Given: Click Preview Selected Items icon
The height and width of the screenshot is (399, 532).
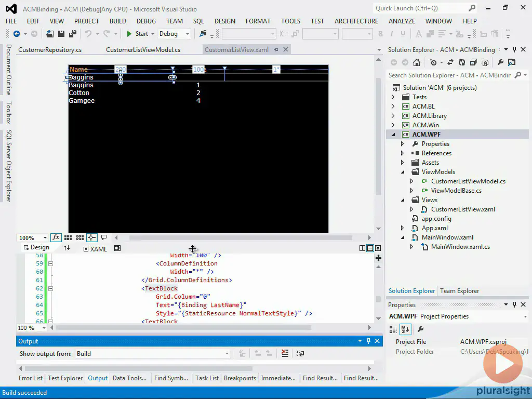Looking at the screenshot, I should 512,62.
